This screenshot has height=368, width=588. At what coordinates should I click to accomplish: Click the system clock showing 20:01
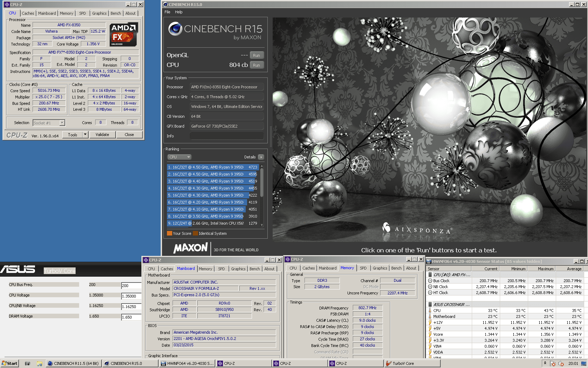[x=573, y=363]
